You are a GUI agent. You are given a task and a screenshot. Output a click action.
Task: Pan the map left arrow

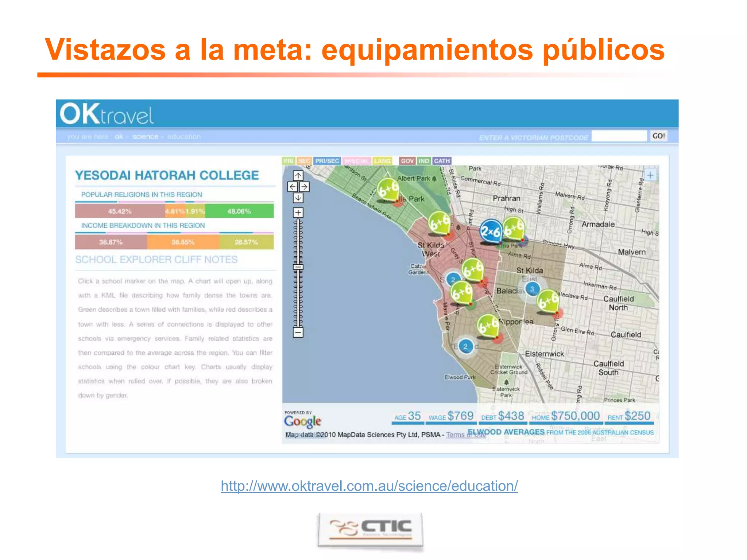click(292, 187)
